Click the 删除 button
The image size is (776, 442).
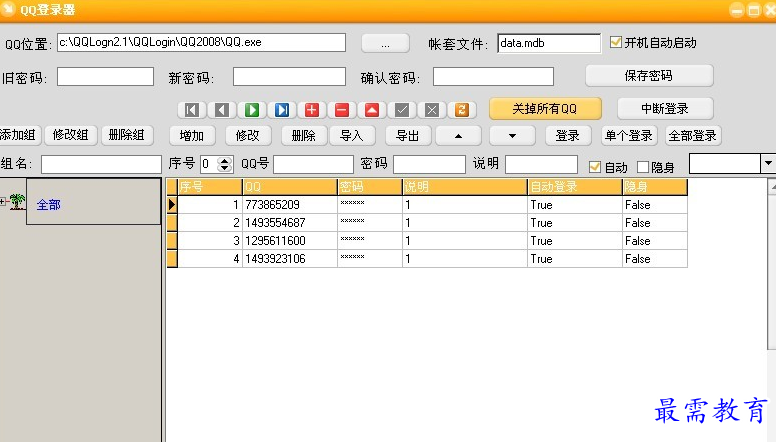(x=304, y=136)
